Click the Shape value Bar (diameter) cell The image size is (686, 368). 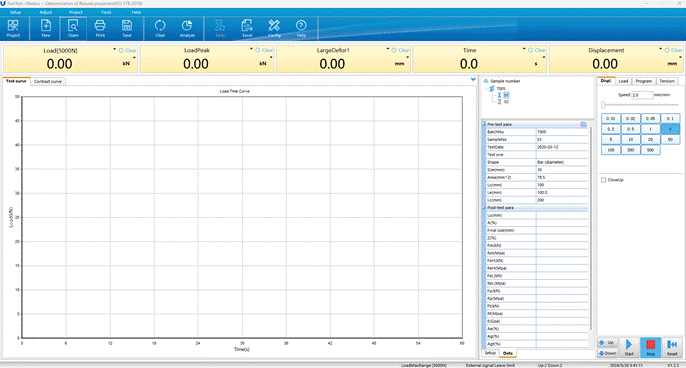coord(562,162)
